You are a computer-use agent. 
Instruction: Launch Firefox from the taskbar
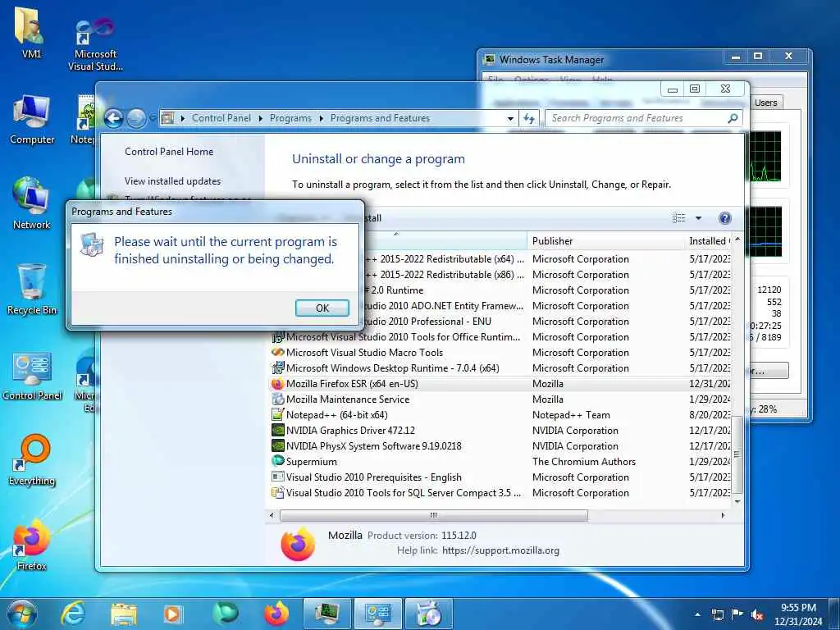(276, 614)
